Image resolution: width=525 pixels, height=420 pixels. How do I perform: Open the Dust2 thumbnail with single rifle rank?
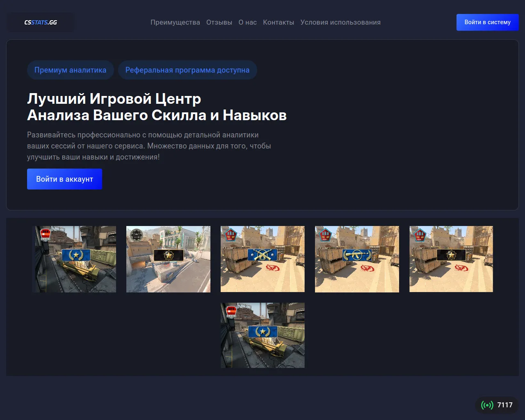tap(357, 259)
